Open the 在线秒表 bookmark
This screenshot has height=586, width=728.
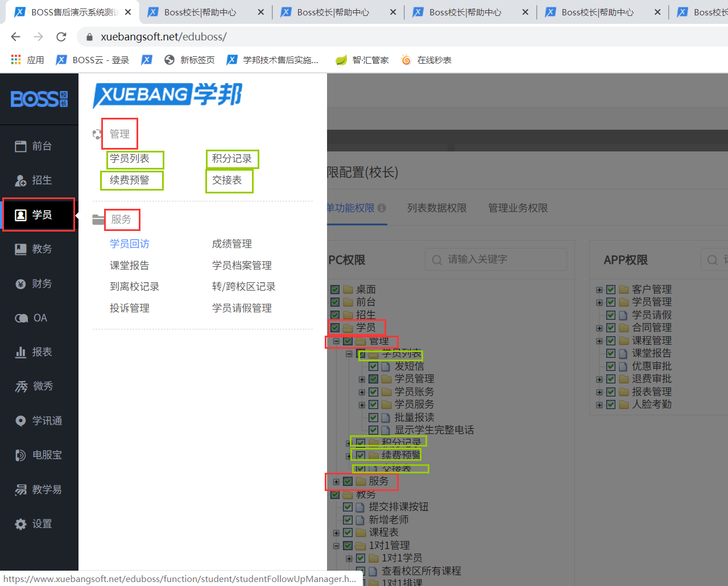[433, 60]
